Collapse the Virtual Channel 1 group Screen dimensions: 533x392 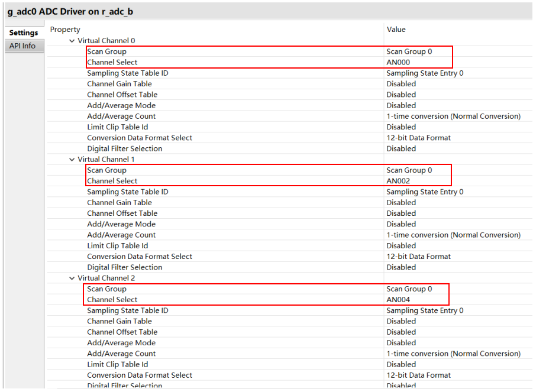coord(72,159)
